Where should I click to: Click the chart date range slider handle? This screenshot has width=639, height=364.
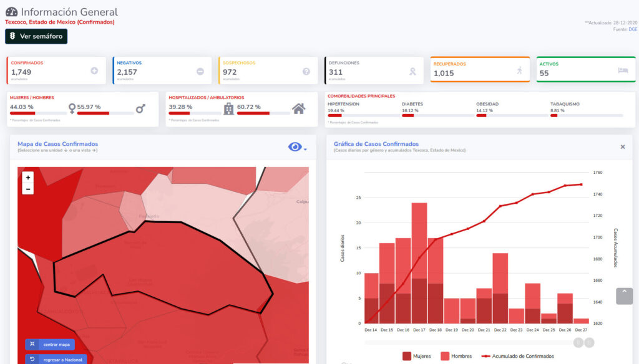coord(578,342)
